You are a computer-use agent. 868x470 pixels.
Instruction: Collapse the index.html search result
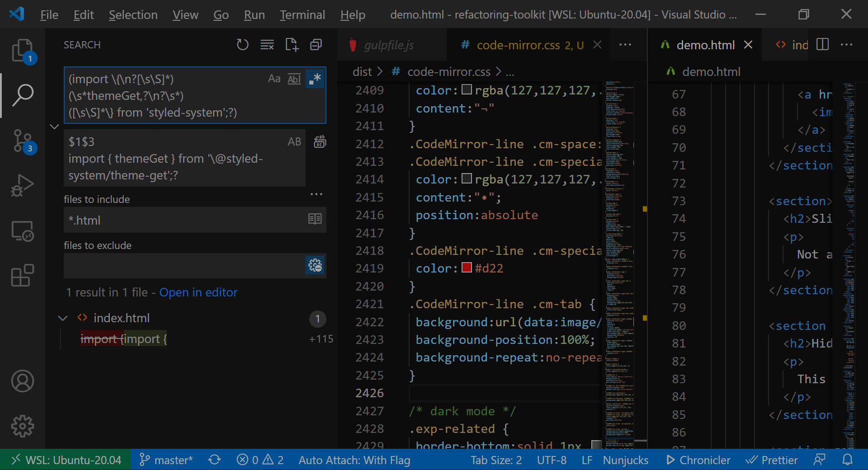pos(63,318)
